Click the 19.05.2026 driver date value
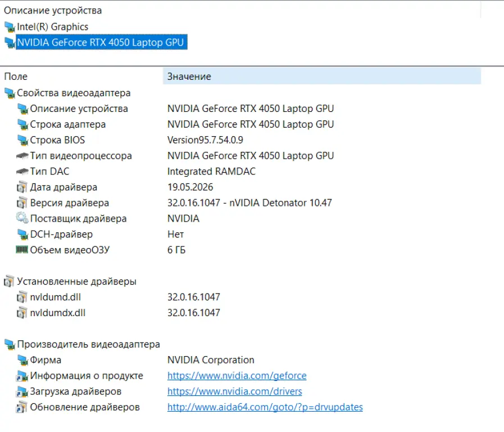The height and width of the screenshot is (432, 504). 190,187
